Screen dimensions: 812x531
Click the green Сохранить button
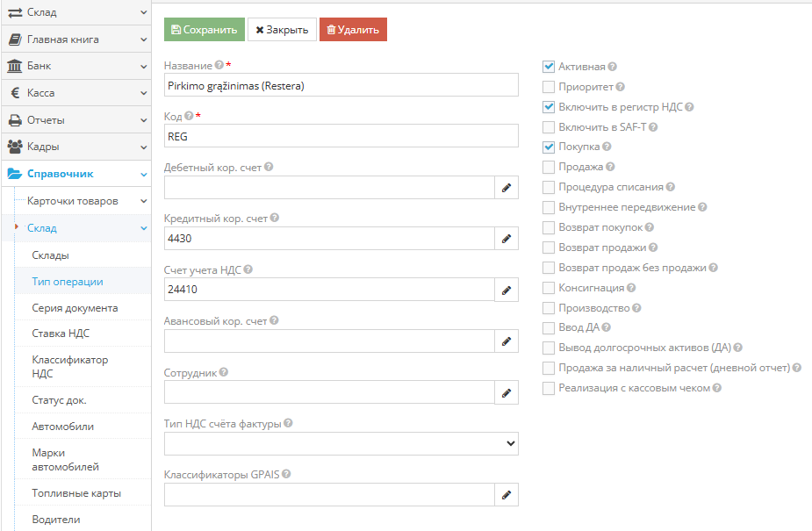(x=204, y=30)
